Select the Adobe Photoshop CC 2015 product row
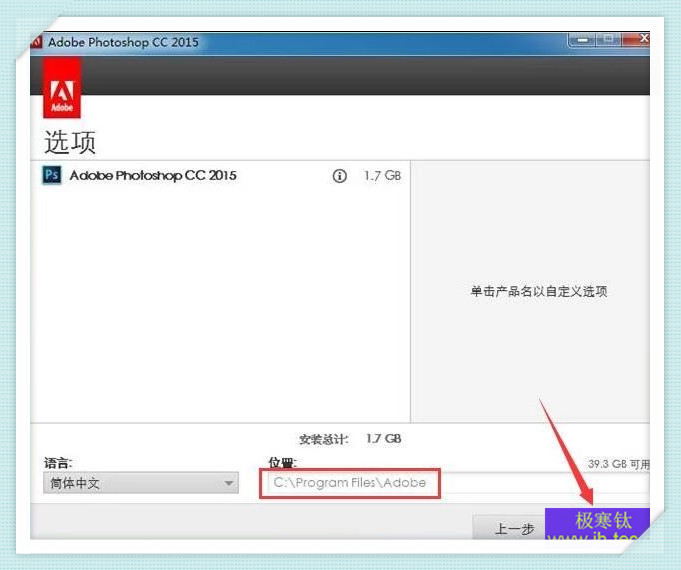The width and height of the screenshot is (681, 570). (x=221, y=176)
